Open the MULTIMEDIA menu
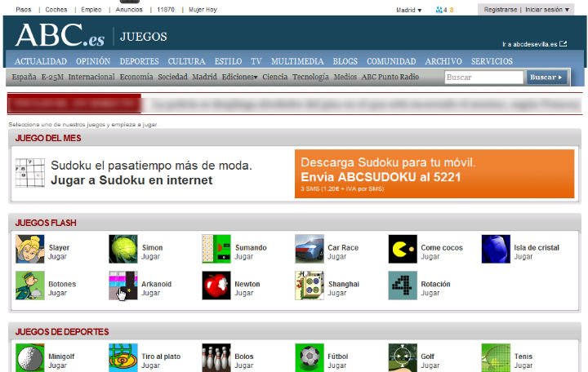This screenshot has width=588, height=372. tap(297, 61)
